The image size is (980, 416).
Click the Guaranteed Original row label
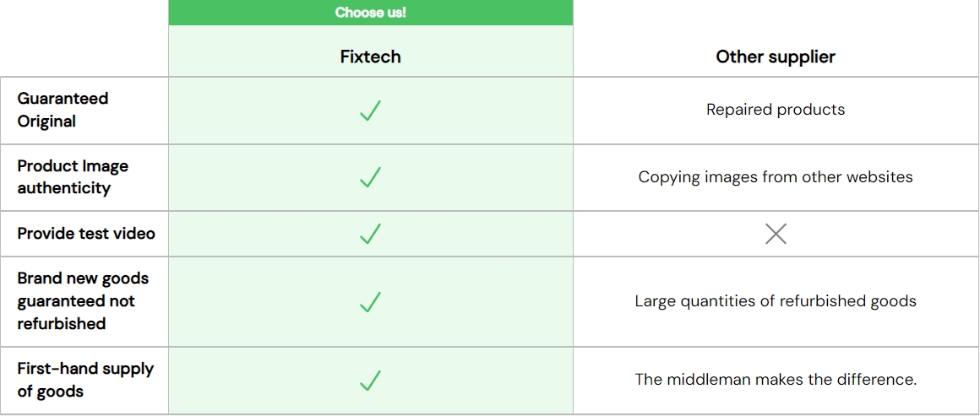(63, 110)
